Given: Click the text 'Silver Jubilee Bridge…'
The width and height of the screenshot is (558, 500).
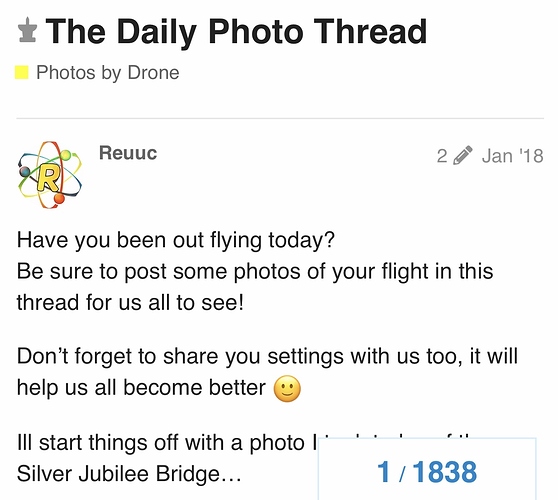Looking at the screenshot, I should (129, 474).
